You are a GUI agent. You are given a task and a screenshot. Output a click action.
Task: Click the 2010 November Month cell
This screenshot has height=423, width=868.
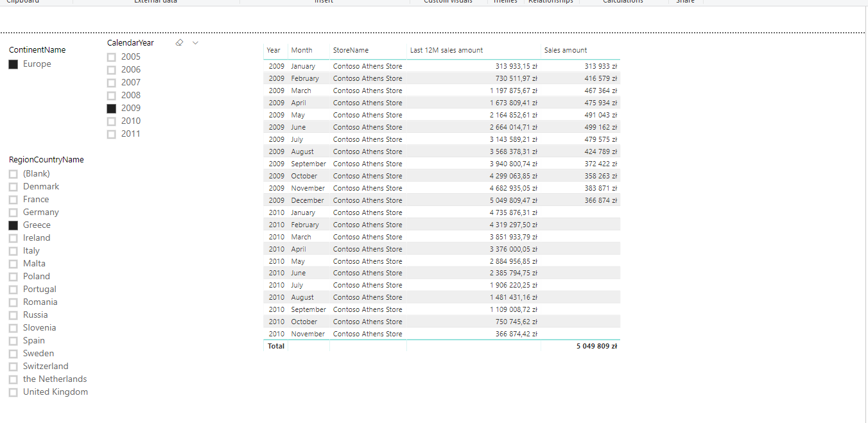(308, 334)
